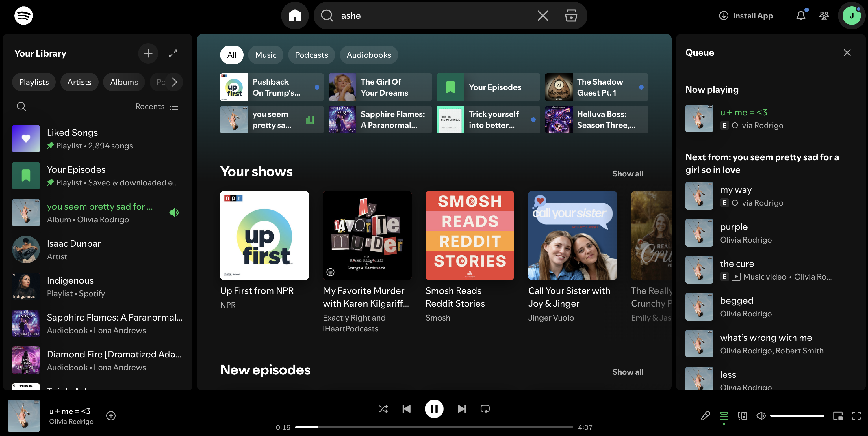
Task: Switch to the Podcasts filter tab
Action: coord(311,55)
